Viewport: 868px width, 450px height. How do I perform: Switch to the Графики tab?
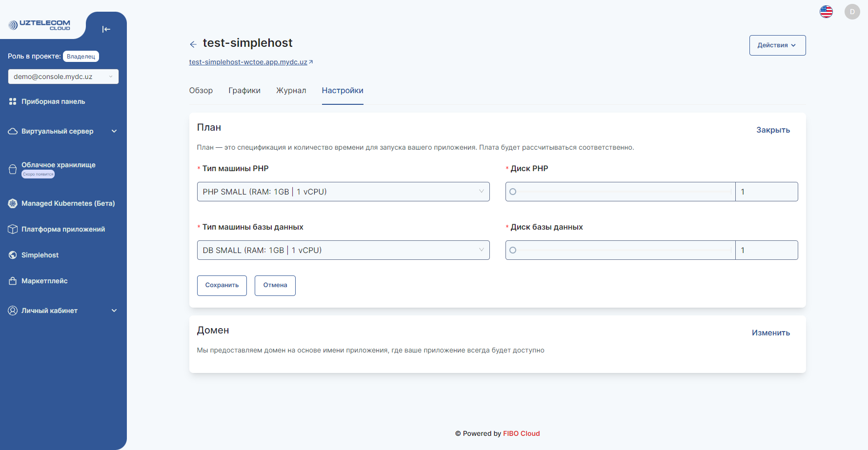(244, 90)
